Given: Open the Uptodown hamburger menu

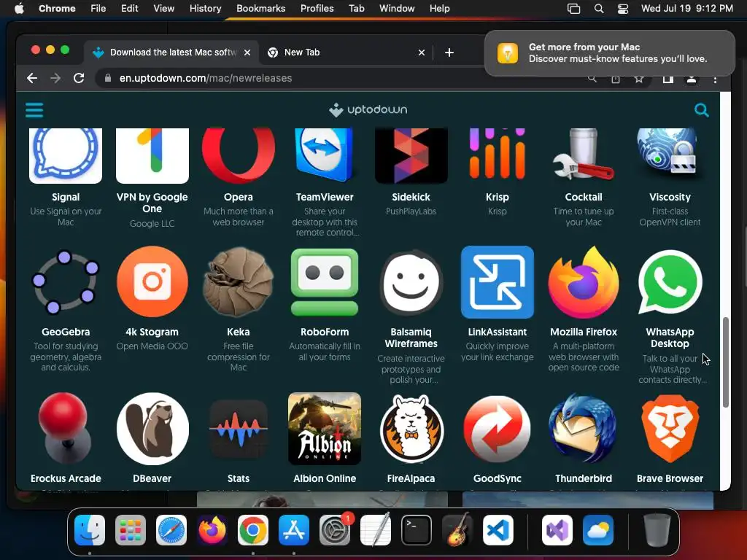Looking at the screenshot, I should click(x=34, y=110).
